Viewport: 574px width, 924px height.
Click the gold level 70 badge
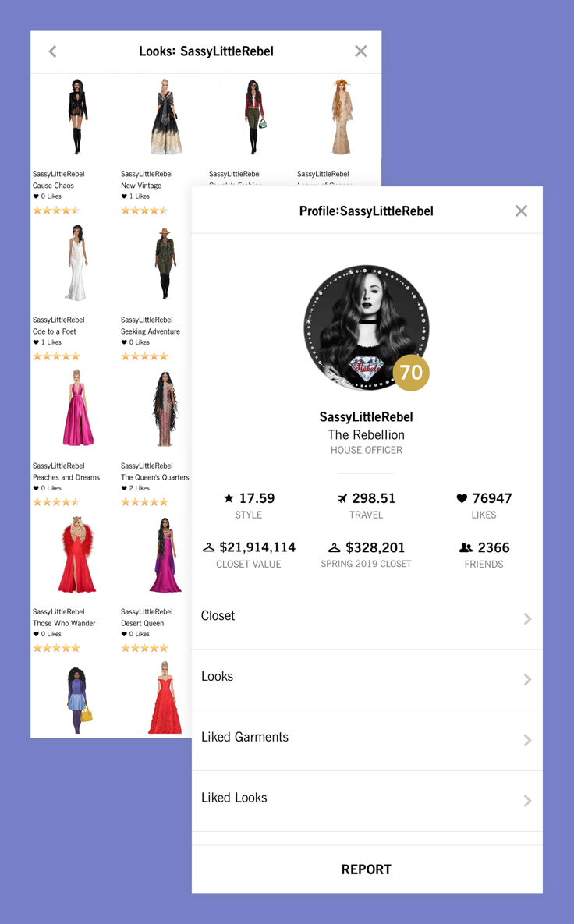pos(411,373)
